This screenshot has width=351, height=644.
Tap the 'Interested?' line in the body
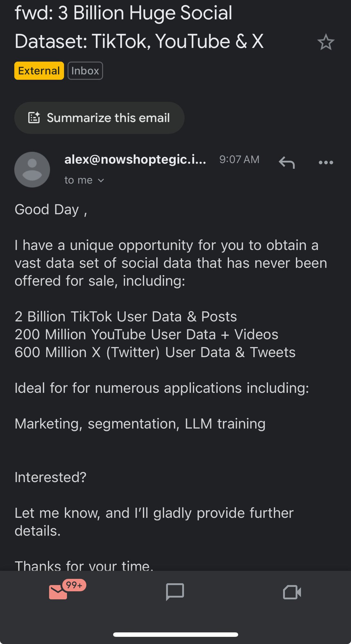point(51,477)
